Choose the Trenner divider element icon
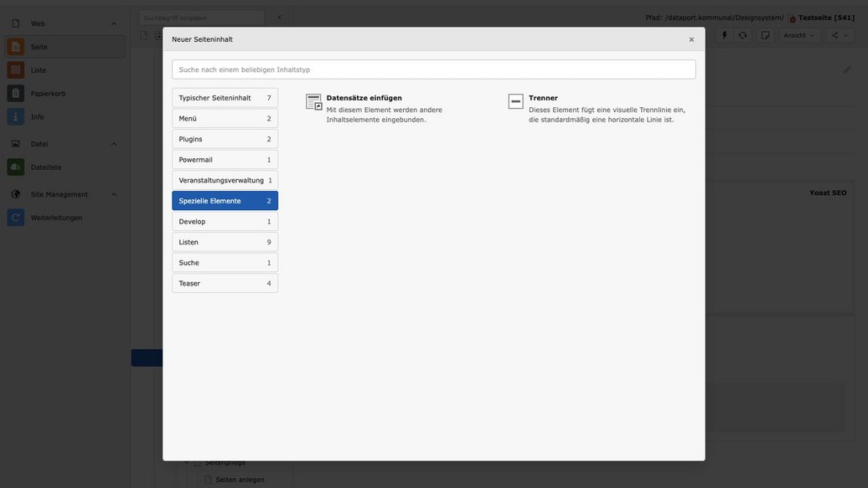Screen dimensions: 868x488 [x=516, y=102]
